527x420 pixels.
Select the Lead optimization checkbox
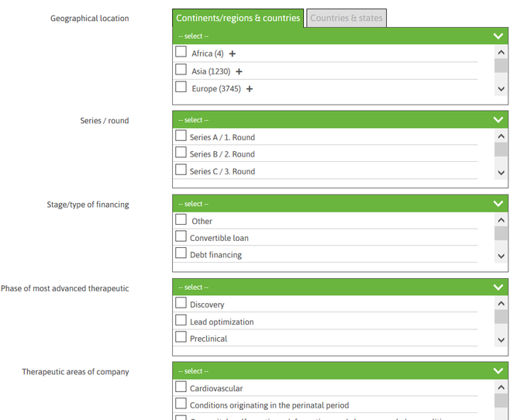click(181, 320)
